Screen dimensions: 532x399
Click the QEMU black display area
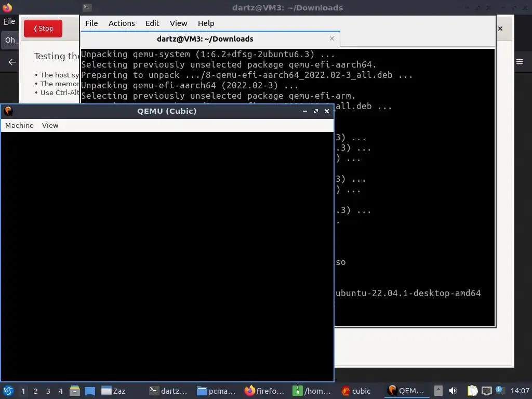tap(167, 257)
